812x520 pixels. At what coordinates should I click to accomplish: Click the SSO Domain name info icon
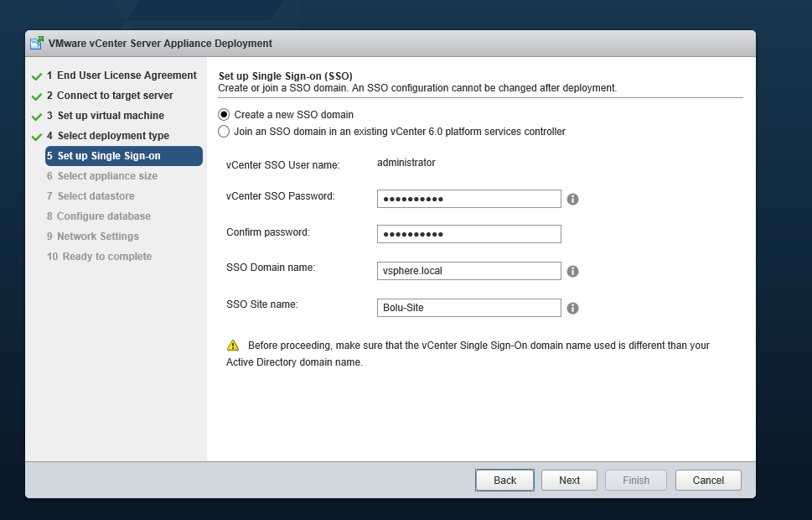click(572, 271)
